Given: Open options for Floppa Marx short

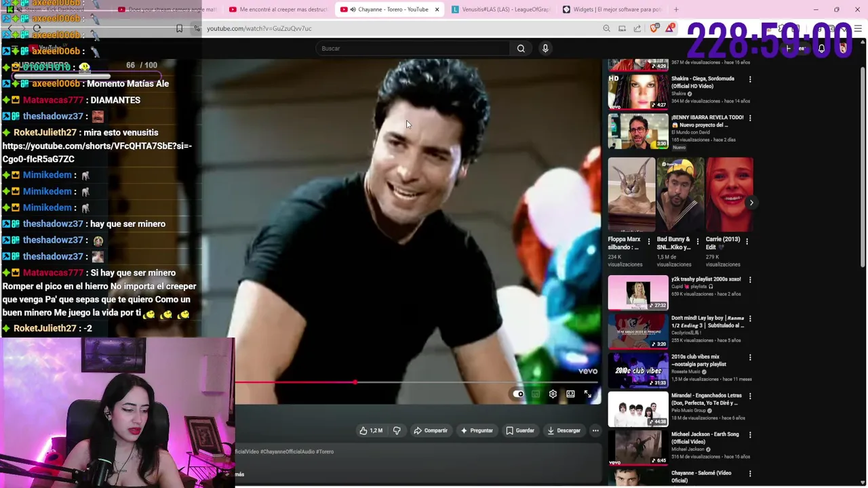Looking at the screenshot, I should point(648,241).
